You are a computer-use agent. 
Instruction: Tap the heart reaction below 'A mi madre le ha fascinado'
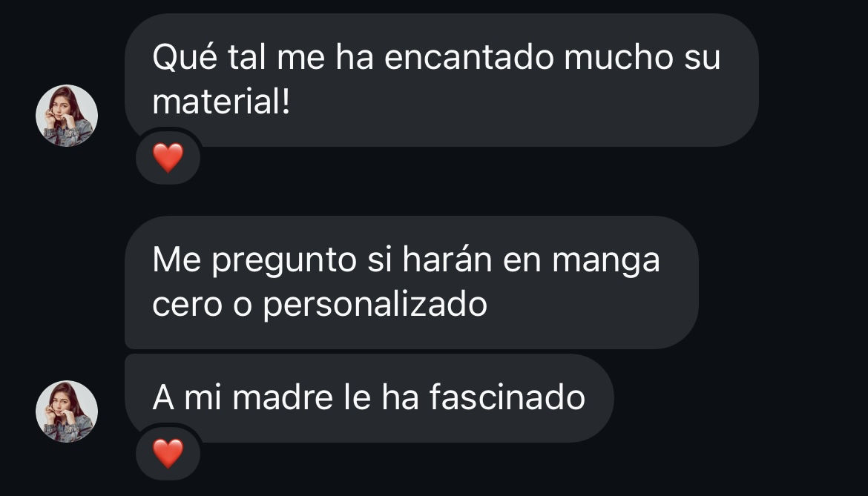(x=168, y=454)
